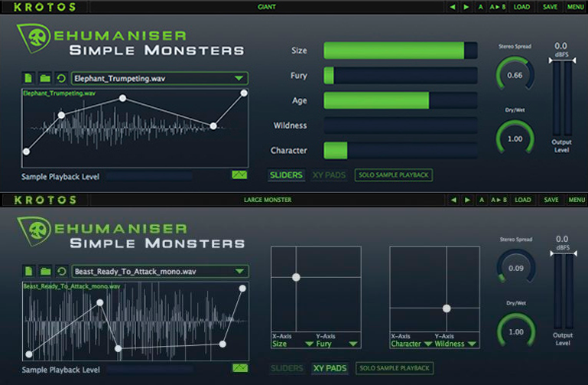Click the new file icon in the GIANT panel

[28, 78]
